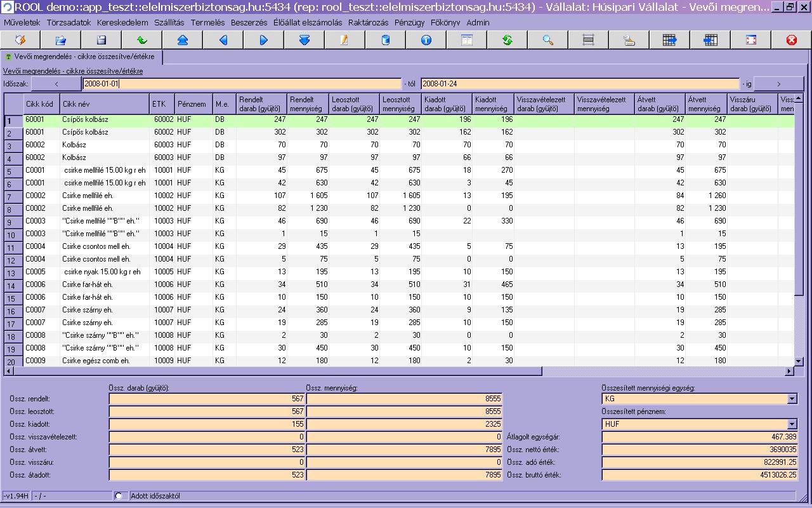Click the '<' previous period button
The height and width of the screenshot is (508, 812).
56,84
